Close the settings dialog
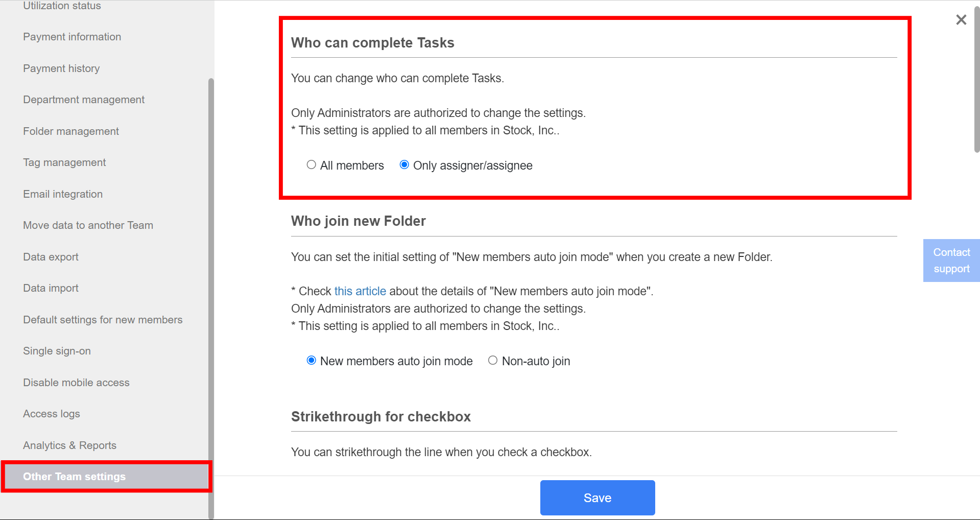This screenshot has width=980, height=520. pos(961,19)
